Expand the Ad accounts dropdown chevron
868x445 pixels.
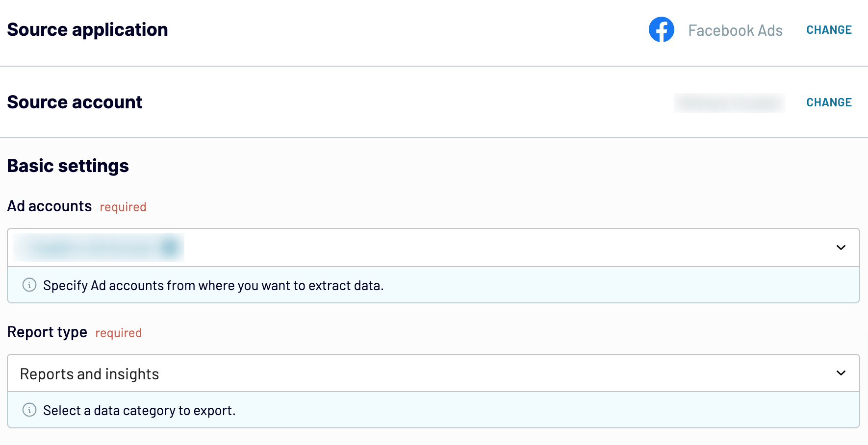(841, 247)
